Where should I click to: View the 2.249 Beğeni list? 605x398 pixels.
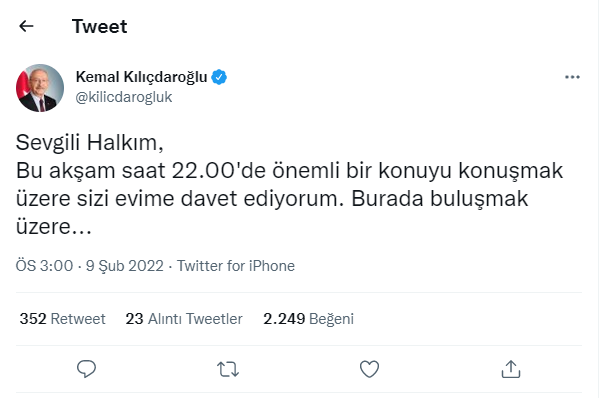pos(308,319)
